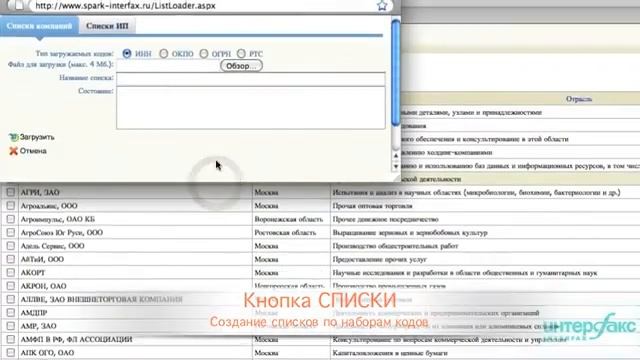Viewport: 640px width, 360px height.
Task: Click company name АКОРТ
Action: (x=33, y=273)
